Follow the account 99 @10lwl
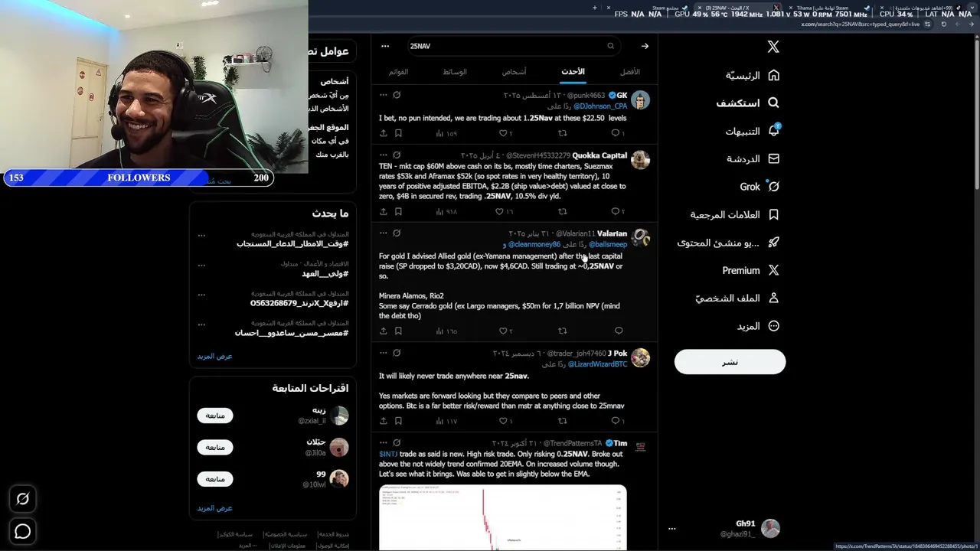Image resolution: width=980 pixels, height=551 pixels. click(x=215, y=479)
